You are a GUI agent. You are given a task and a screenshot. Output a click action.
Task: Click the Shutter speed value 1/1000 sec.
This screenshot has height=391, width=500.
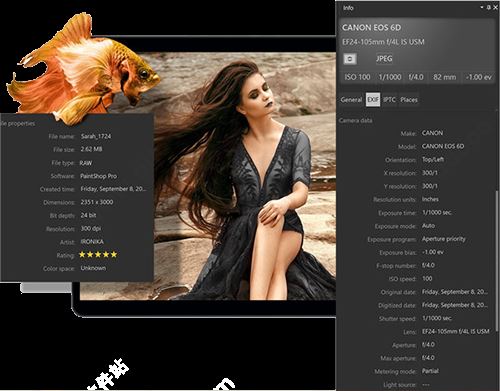437,318
